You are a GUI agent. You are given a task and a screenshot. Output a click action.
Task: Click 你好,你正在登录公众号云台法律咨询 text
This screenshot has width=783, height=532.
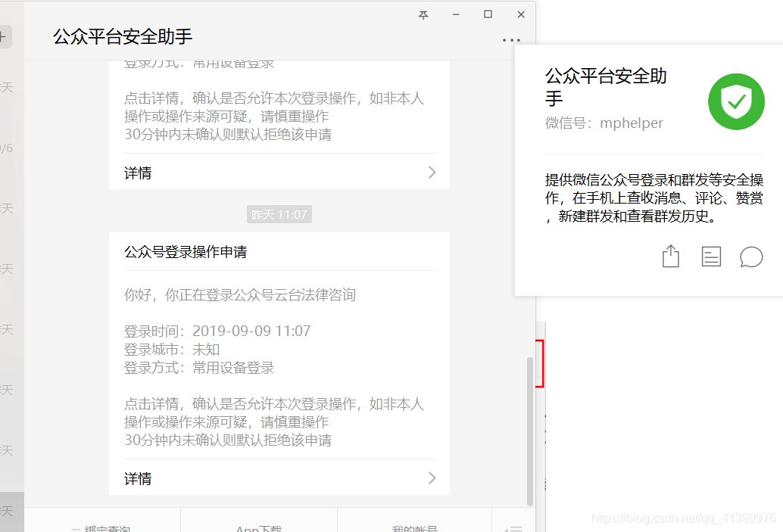pyautogui.click(x=240, y=294)
